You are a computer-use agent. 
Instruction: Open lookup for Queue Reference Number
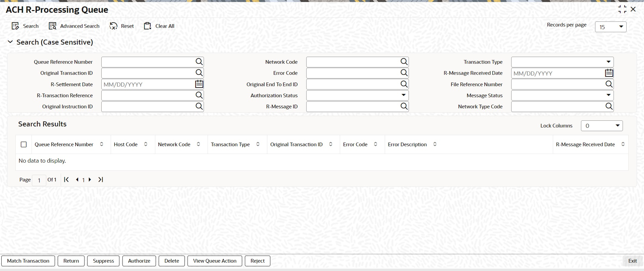[199, 62]
